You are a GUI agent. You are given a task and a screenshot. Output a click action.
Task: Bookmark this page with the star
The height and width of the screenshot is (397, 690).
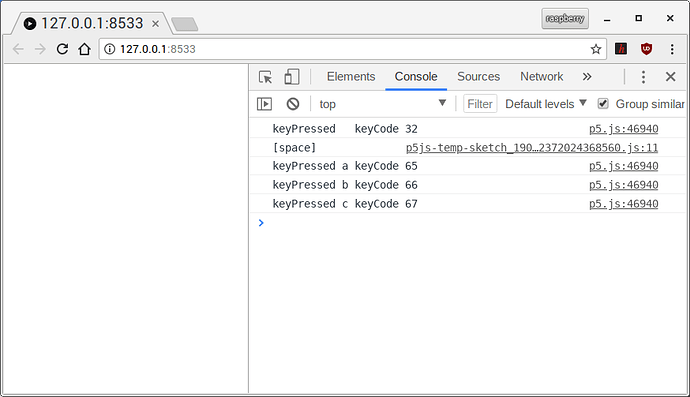(596, 49)
